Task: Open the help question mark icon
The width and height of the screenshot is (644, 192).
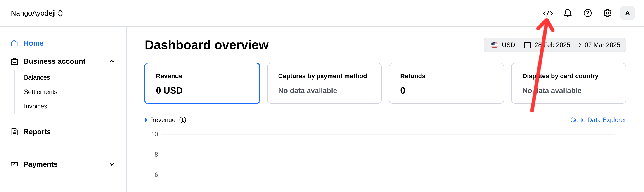Action: point(587,13)
